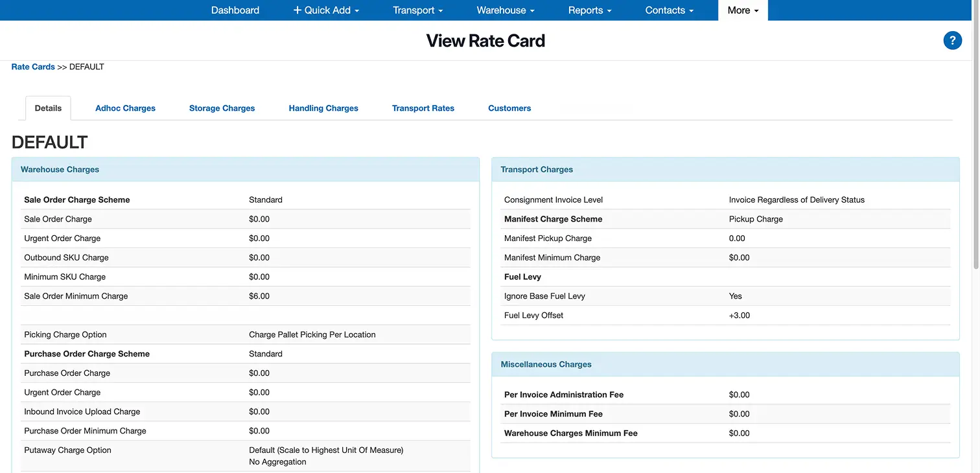Viewport: 980px width, 473px height.
Task: Switch to the Adhoc Charges tab
Action: click(125, 108)
